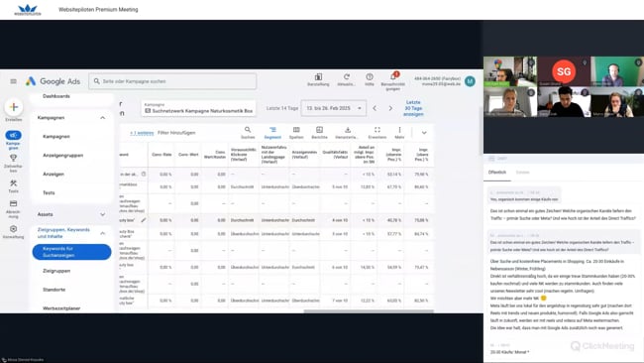This screenshot has height=363, width=644.
Task: Select Dashboards in sidebar
Action: (x=56, y=96)
